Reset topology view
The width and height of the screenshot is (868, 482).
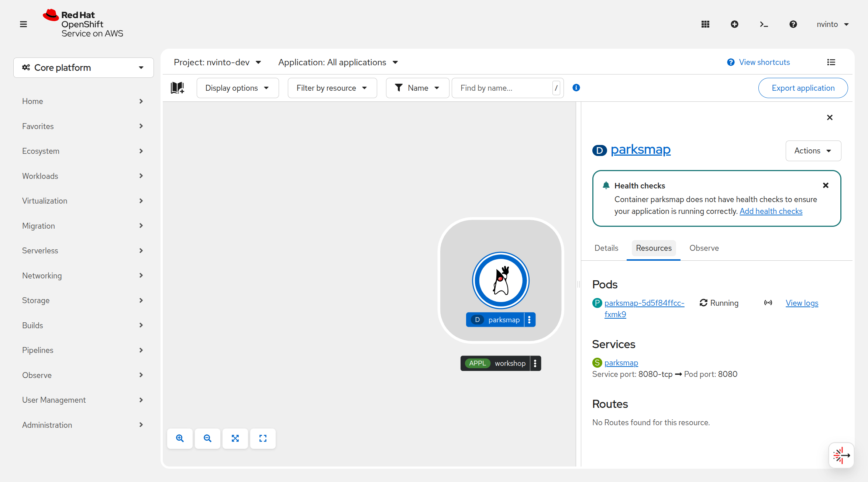[263, 438]
